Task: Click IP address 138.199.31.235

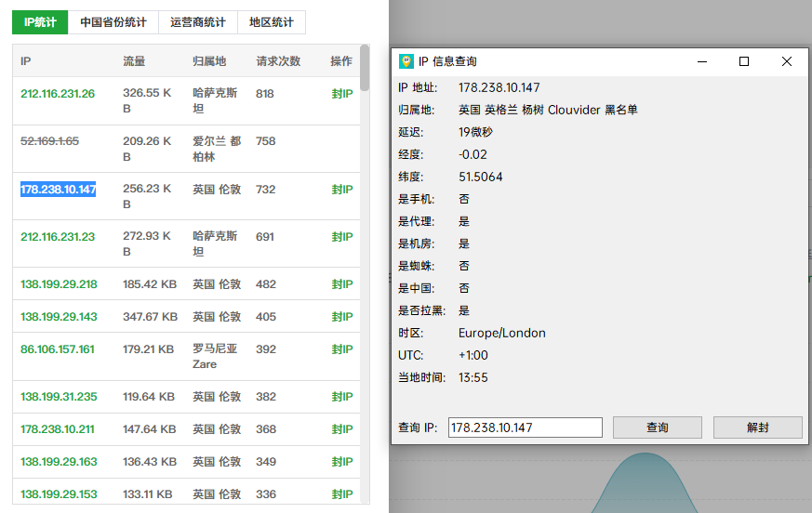Action: tap(59, 397)
